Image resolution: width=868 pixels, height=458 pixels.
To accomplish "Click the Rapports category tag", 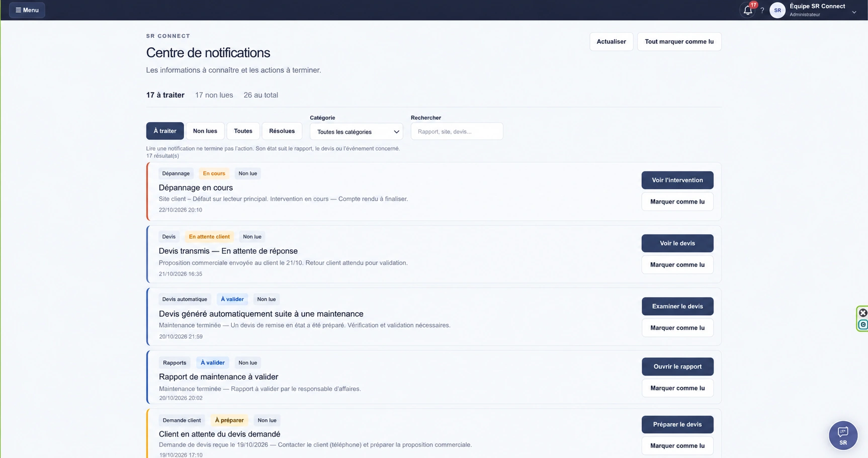I will (x=175, y=362).
